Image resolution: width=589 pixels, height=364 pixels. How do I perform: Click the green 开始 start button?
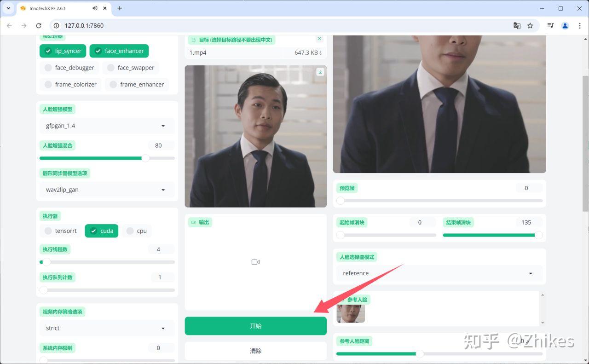[x=256, y=326]
